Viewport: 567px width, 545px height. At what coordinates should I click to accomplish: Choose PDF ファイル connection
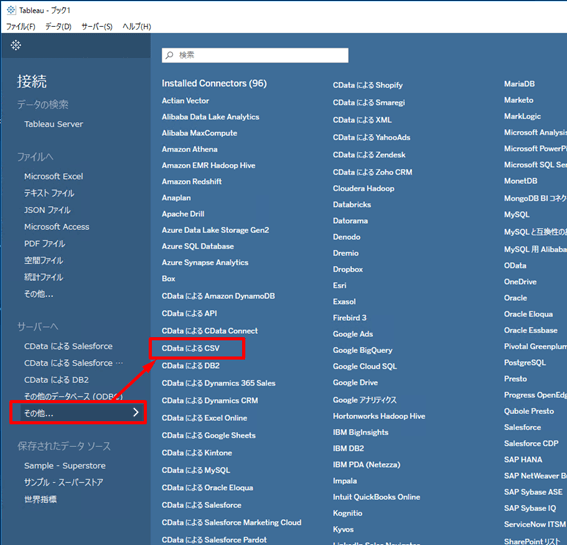click(44, 243)
